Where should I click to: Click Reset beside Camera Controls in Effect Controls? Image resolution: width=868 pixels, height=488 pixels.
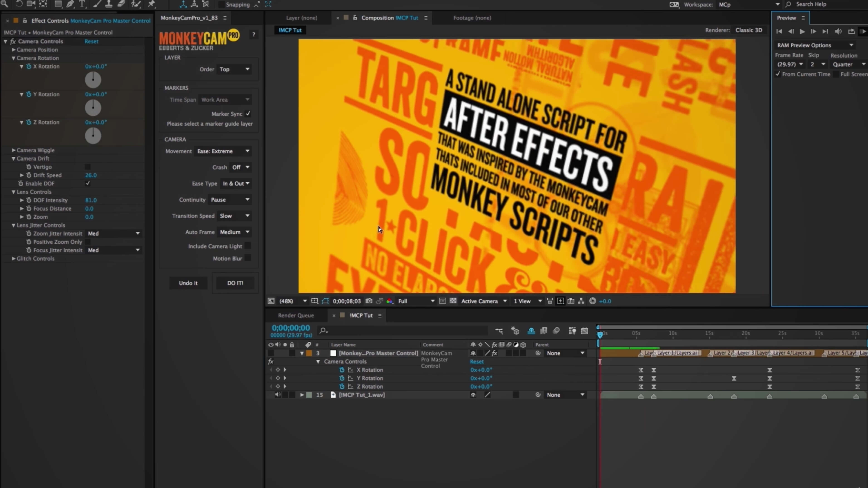[91, 41]
